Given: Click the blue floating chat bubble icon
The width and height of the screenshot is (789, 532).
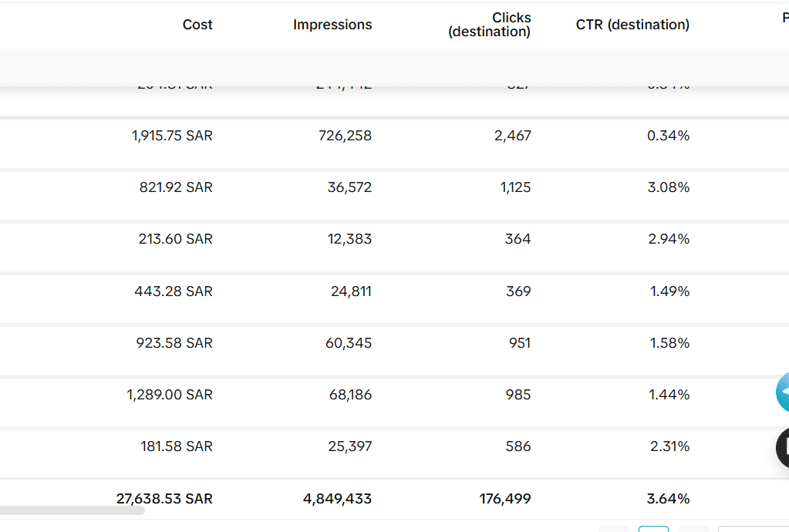Looking at the screenshot, I should pos(782,392).
